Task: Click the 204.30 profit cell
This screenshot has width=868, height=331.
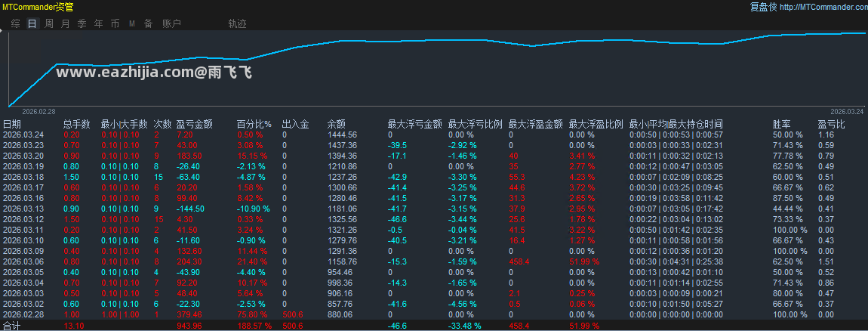Action: click(188, 261)
